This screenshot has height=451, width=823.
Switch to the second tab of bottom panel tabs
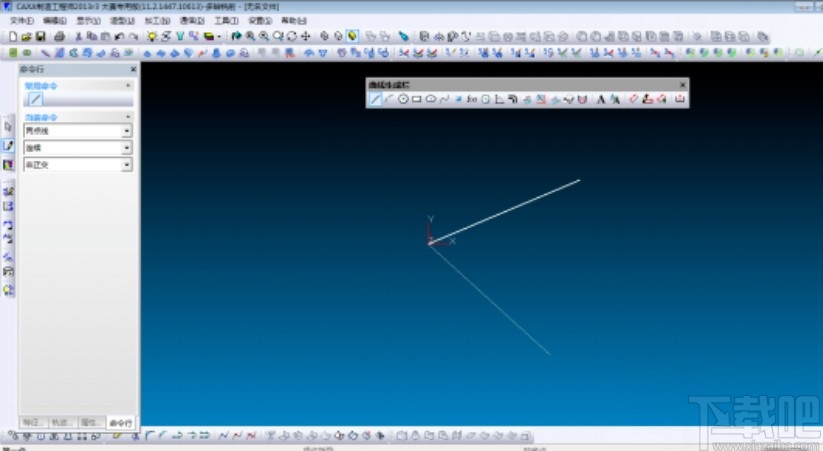[62, 423]
